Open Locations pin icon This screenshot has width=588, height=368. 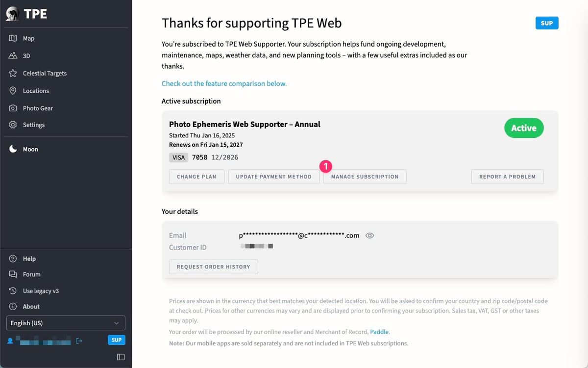13,91
